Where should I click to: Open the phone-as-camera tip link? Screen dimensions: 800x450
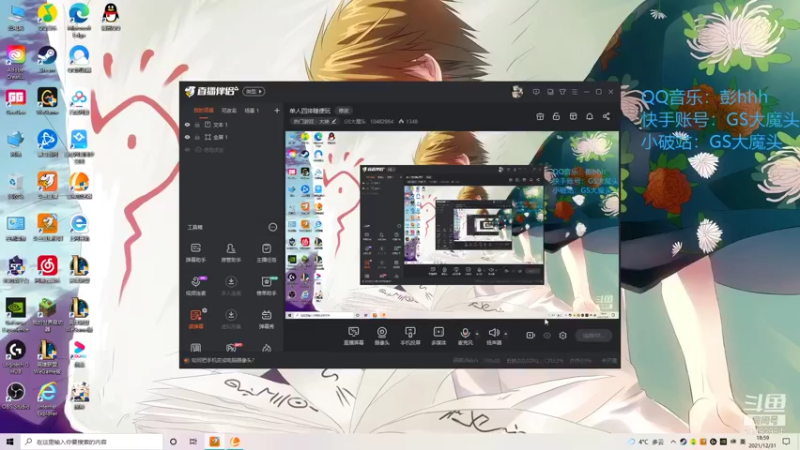tap(222, 360)
